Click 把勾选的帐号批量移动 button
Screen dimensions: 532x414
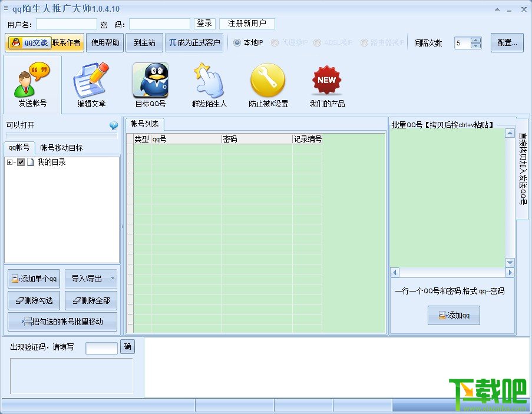pyautogui.click(x=62, y=322)
